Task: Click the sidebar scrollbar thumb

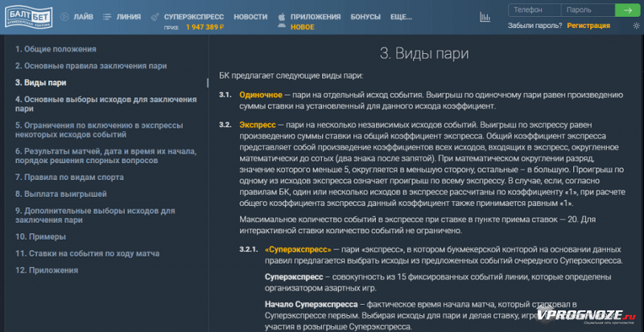Action: (208, 83)
